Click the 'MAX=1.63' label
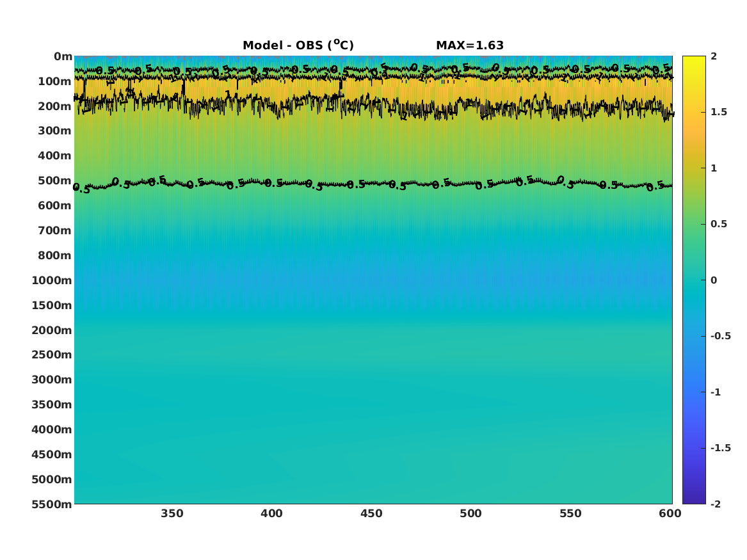Image resolution: width=747 pixels, height=560 pixels. (470, 45)
